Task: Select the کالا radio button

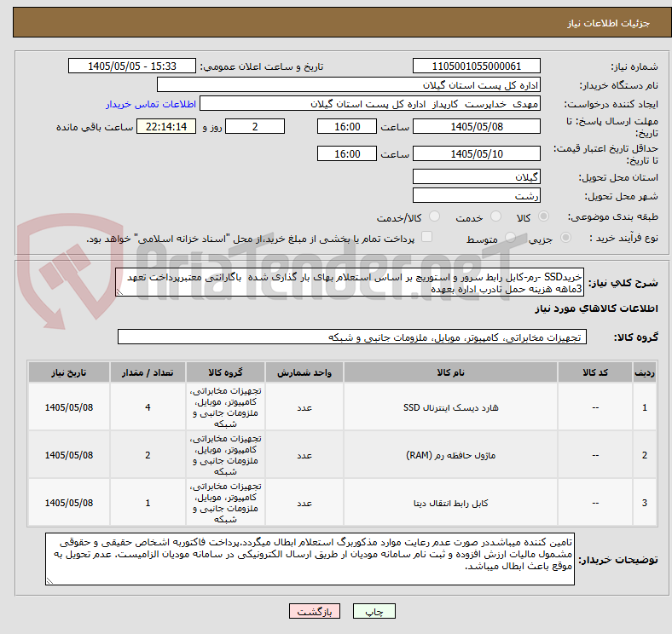Action: point(543,216)
